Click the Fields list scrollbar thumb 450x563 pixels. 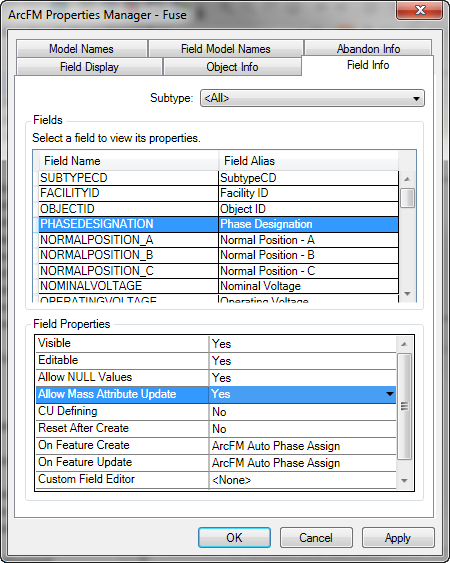tap(407, 198)
